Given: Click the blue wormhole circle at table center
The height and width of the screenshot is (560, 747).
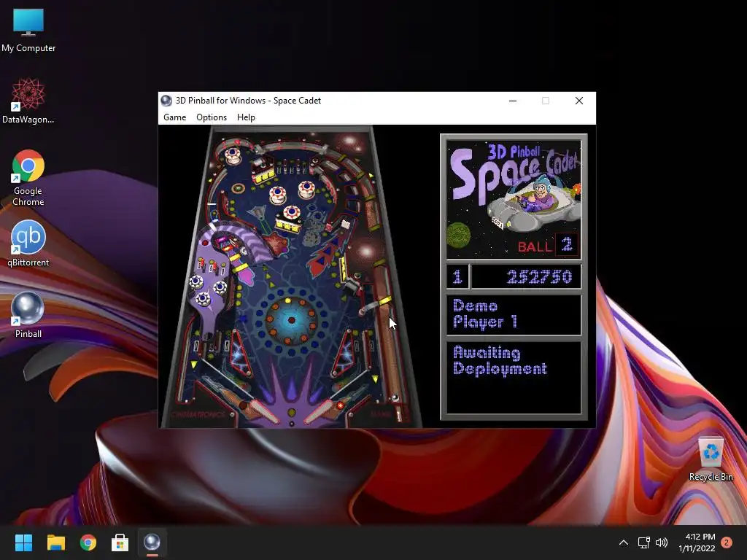Looking at the screenshot, I should [x=292, y=320].
